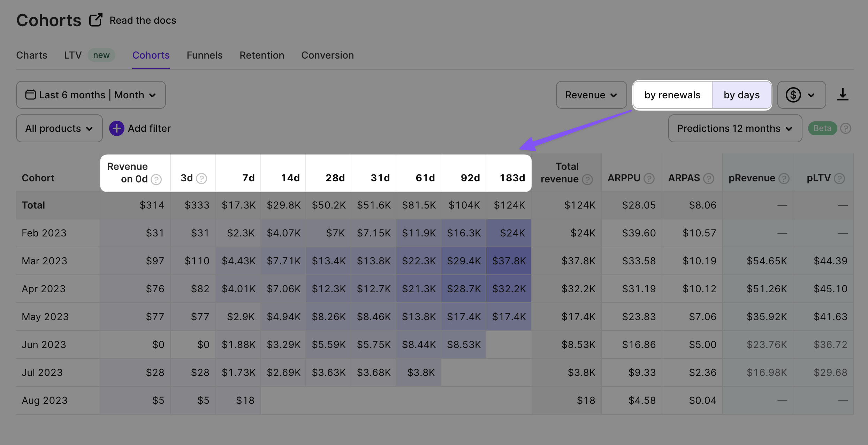The height and width of the screenshot is (445, 868).
Task: Click help icon next to 3d column
Action: (x=201, y=179)
